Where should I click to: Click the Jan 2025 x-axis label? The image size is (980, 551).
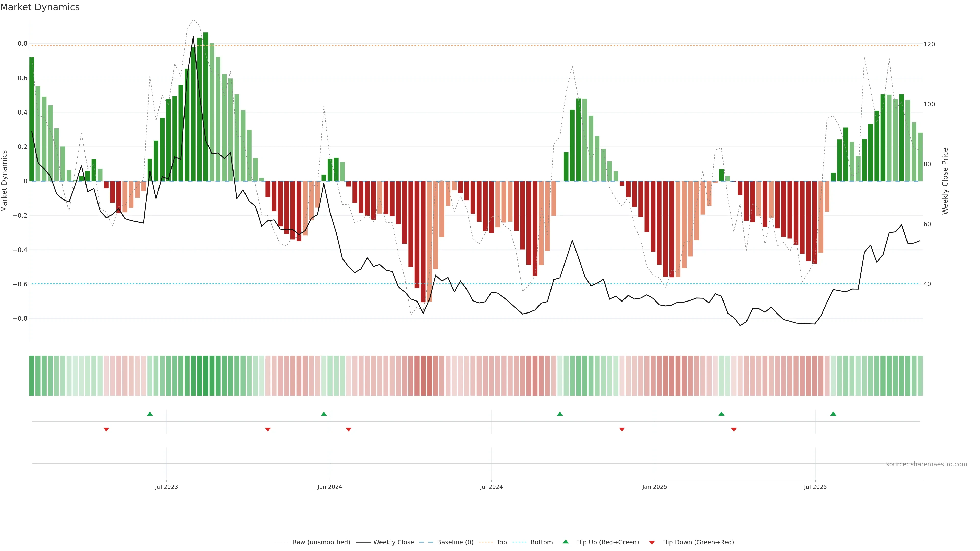(654, 487)
